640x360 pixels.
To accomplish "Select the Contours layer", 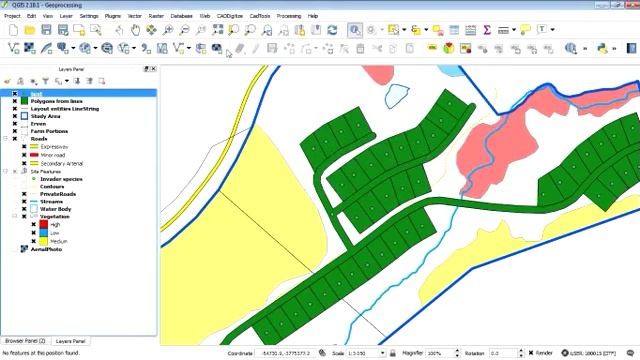I will coord(52,187).
